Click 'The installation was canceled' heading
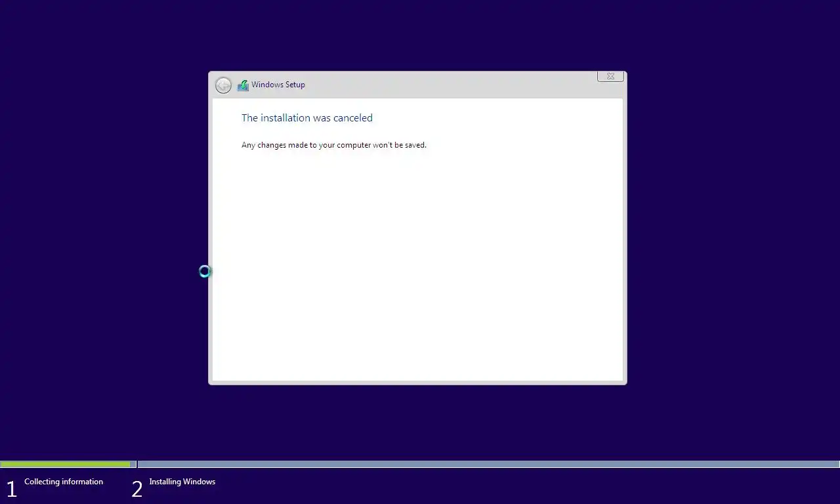 [x=307, y=118]
